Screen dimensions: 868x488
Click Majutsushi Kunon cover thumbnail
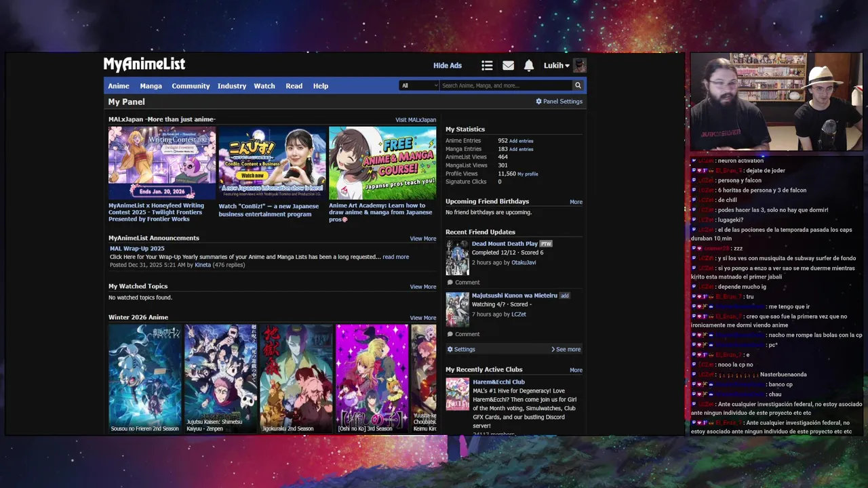coord(457,309)
